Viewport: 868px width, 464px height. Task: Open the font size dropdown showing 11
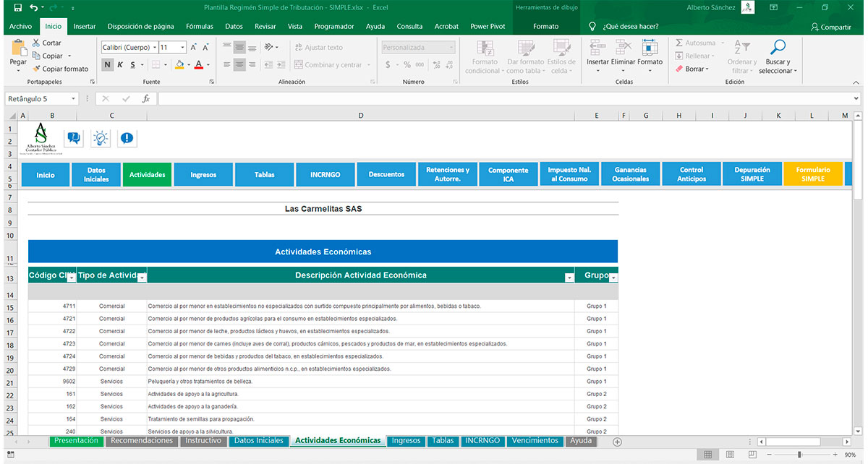pos(182,47)
